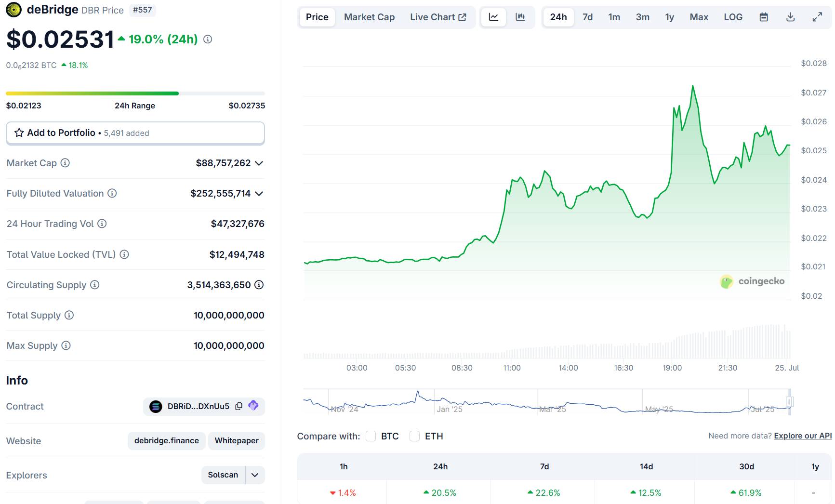Click info icon beside Circulating Supply label
Screen dimensions: 835x504
(95, 285)
